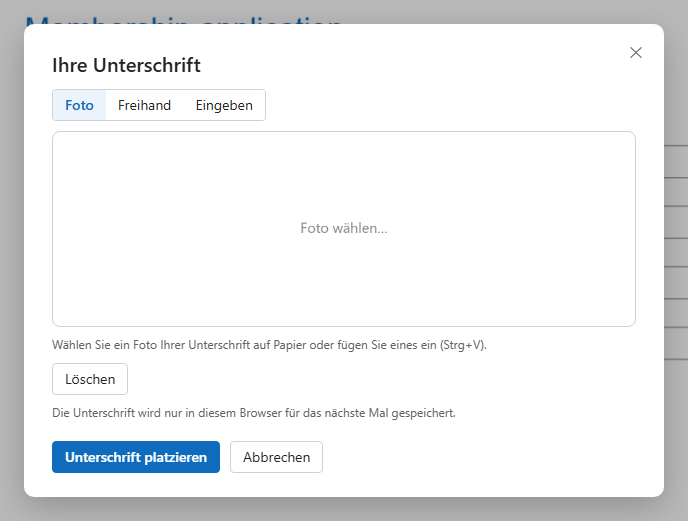
Task: Click the note 'Die Unterschrift wird nur in diesem Browser...'
Action: tap(254, 413)
